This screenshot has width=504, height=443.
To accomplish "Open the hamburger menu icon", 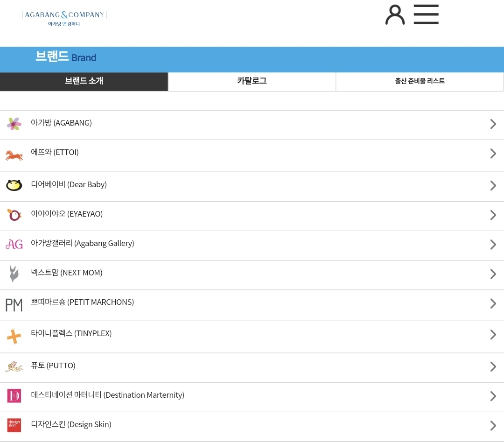I will 426,14.
